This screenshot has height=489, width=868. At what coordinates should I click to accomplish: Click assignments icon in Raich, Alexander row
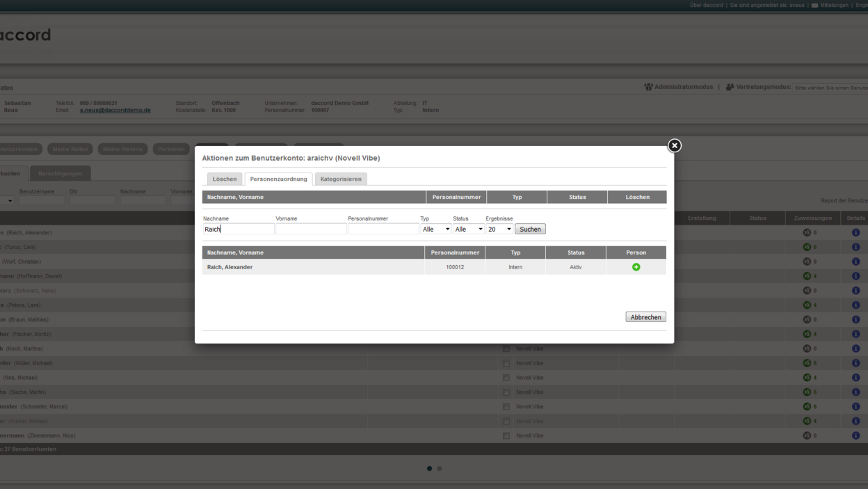pyautogui.click(x=807, y=232)
